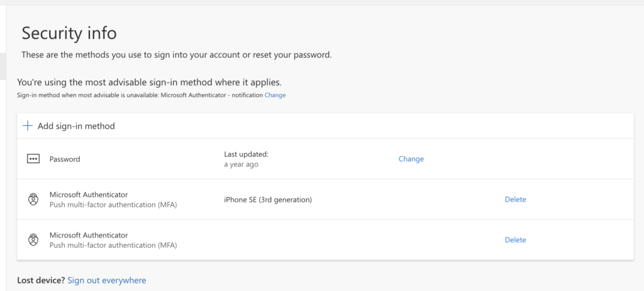Change the default sign-in method link
Screen dimensions: 644x291
tap(275, 95)
